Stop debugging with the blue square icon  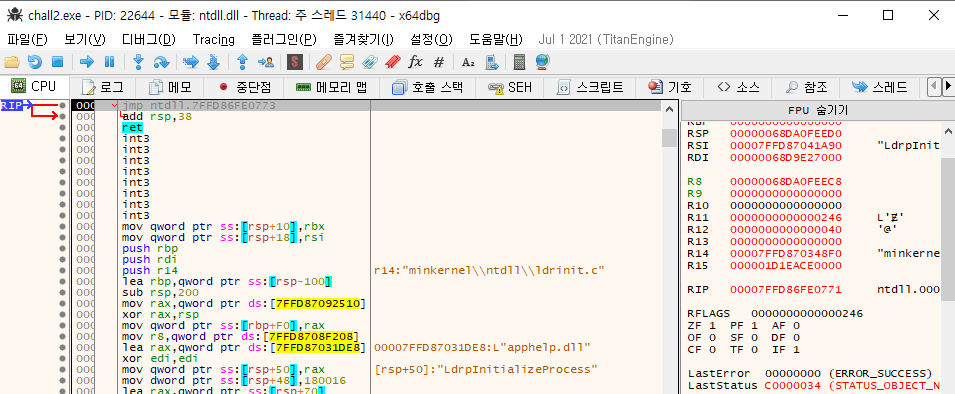pyautogui.click(x=57, y=62)
